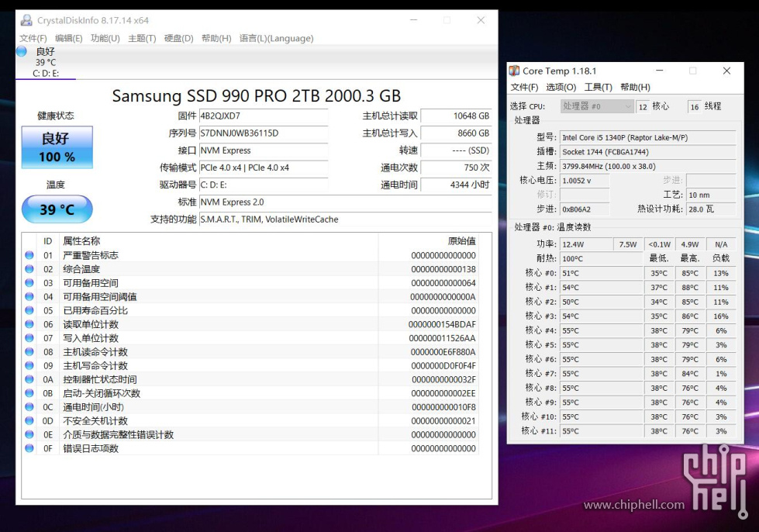Click status orb for attribute 0D 不安全关机计数
The width and height of the screenshot is (759, 532).
tap(29, 420)
